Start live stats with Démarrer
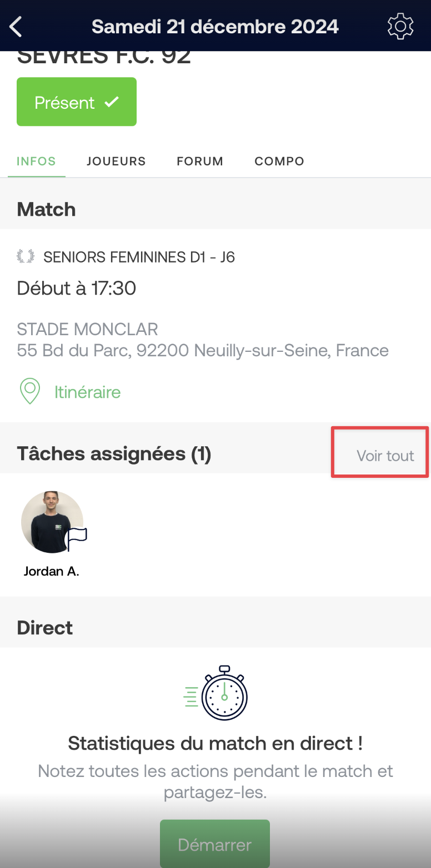The height and width of the screenshot is (868, 431). 215,844
